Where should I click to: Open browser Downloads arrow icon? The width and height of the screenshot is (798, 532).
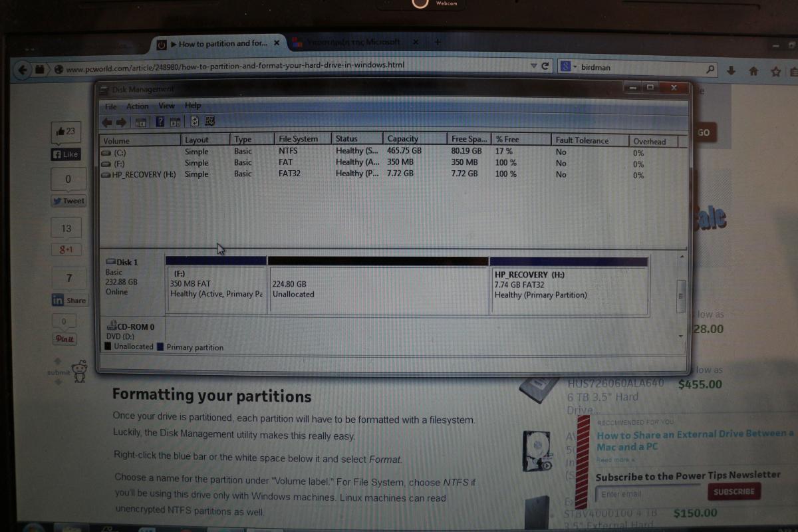point(731,70)
